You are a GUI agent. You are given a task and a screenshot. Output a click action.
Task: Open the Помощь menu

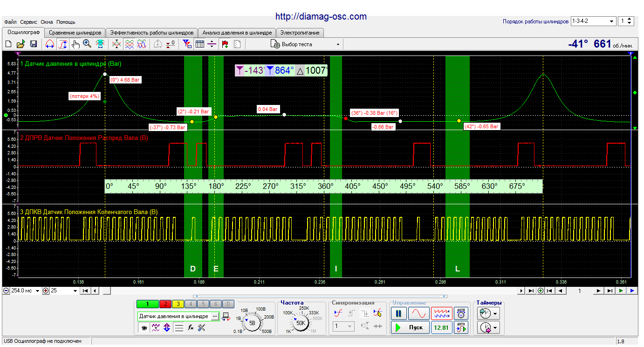[66, 22]
